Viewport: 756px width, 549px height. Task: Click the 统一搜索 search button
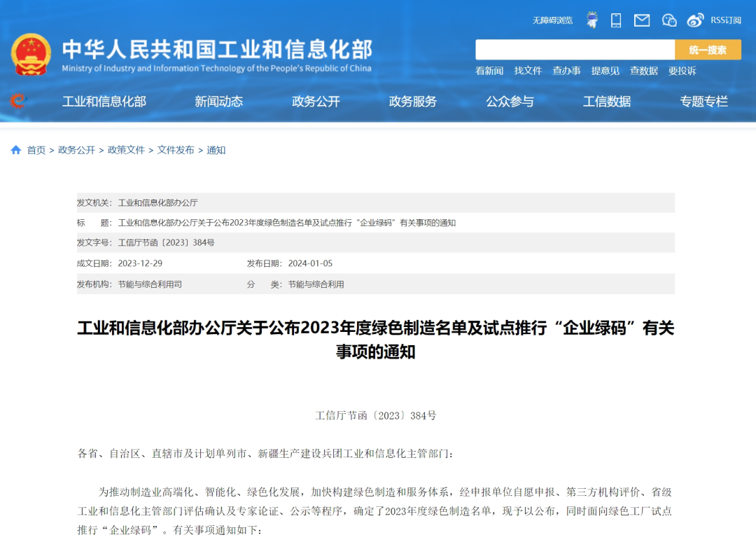(x=708, y=50)
